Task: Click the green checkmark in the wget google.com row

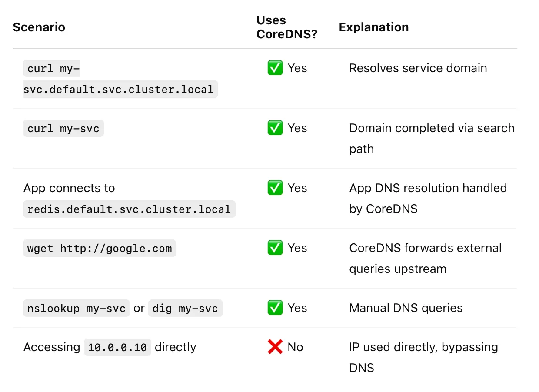Action: coord(275,248)
